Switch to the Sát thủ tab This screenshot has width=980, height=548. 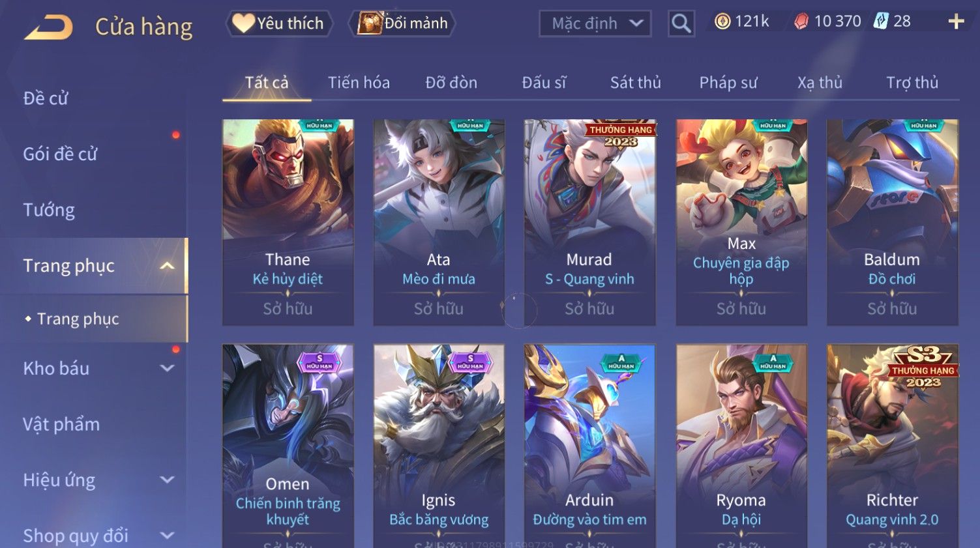point(636,83)
